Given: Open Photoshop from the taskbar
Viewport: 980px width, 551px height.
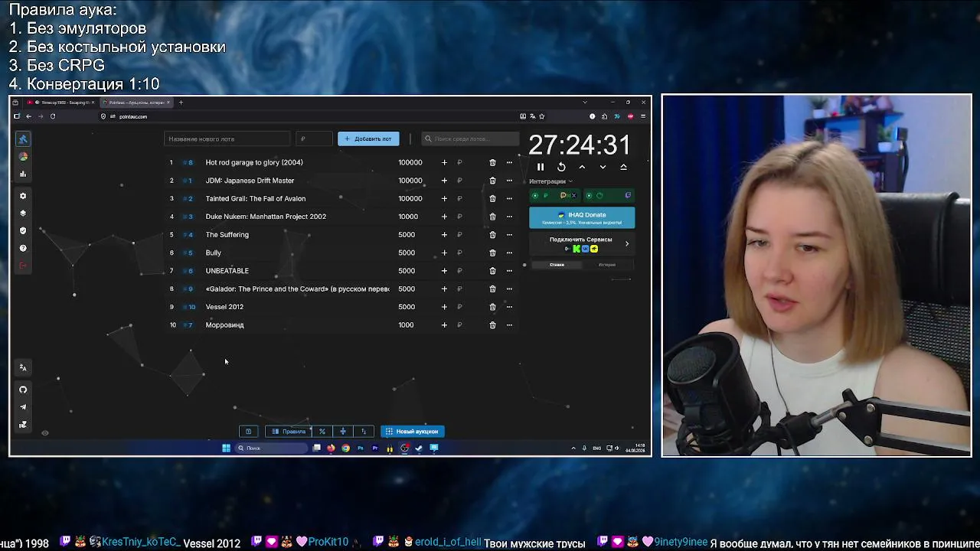Looking at the screenshot, I should coord(361,448).
